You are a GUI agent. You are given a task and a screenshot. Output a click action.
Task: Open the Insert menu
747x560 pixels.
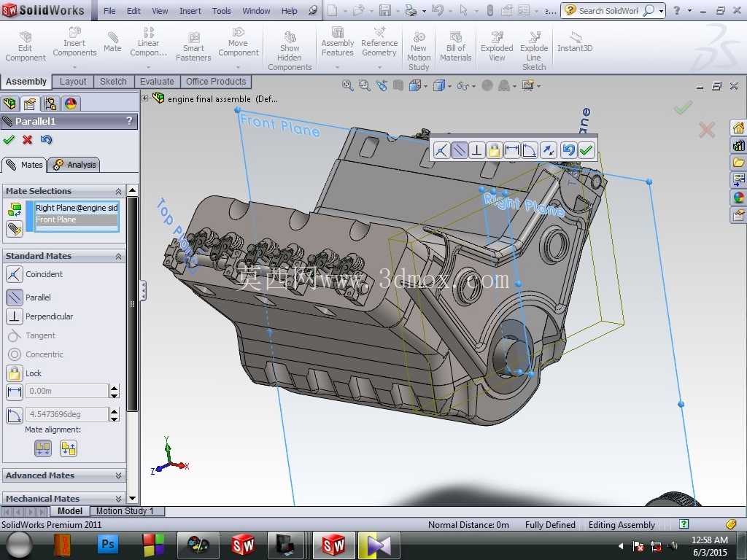pos(190,10)
